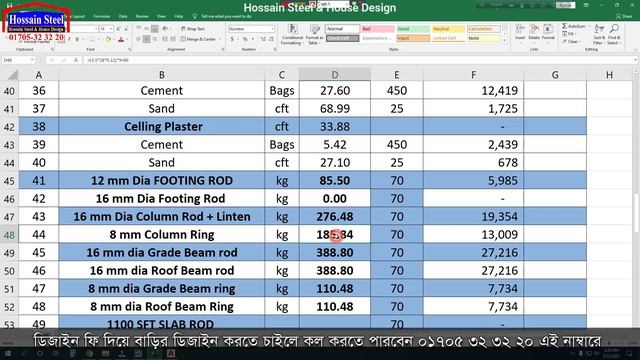Apply the Good cell style
Image resolution: width=640 pixels, height=360 pixels.
click(413, 29)
